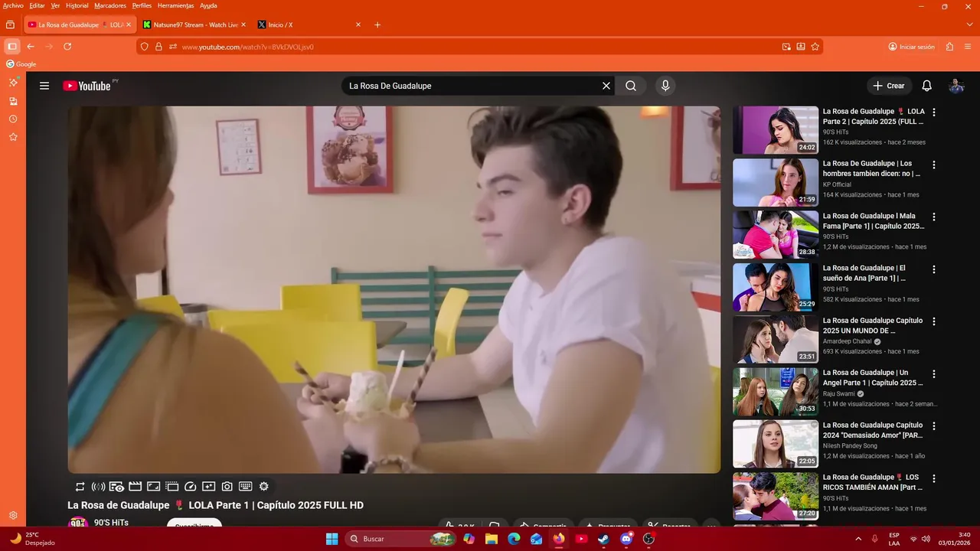Open the Mala Fama video thumbnail
Viewport: 980px width, 551px height.
pyautogui.click(x=776, y=235)
